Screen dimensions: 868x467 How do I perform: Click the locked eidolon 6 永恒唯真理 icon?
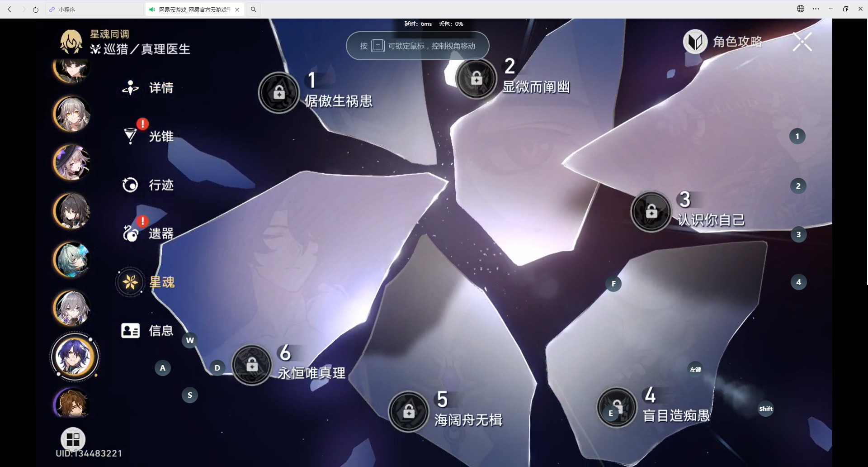tap(252, 365)
